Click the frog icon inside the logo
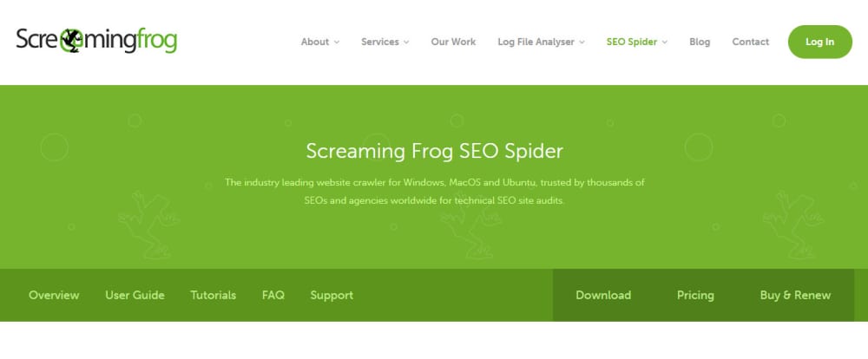Screen dimensions: 868x359 (70, 40)
